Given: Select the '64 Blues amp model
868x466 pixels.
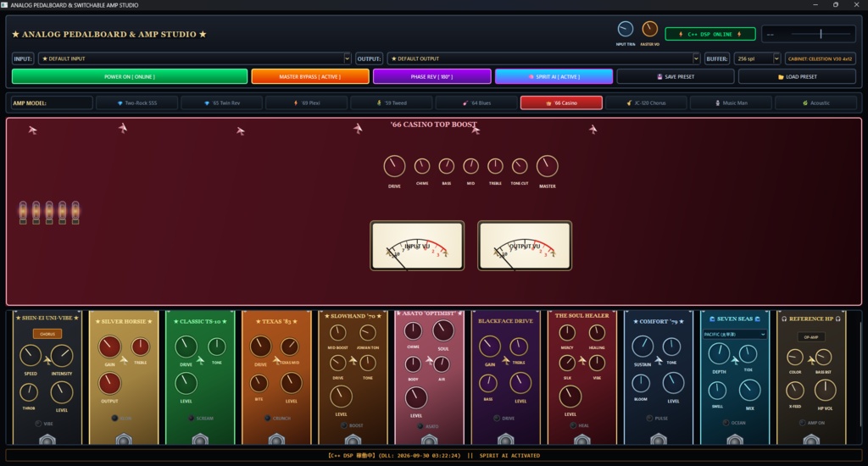Looking at the screenshot, I should [x=476, y=103].
